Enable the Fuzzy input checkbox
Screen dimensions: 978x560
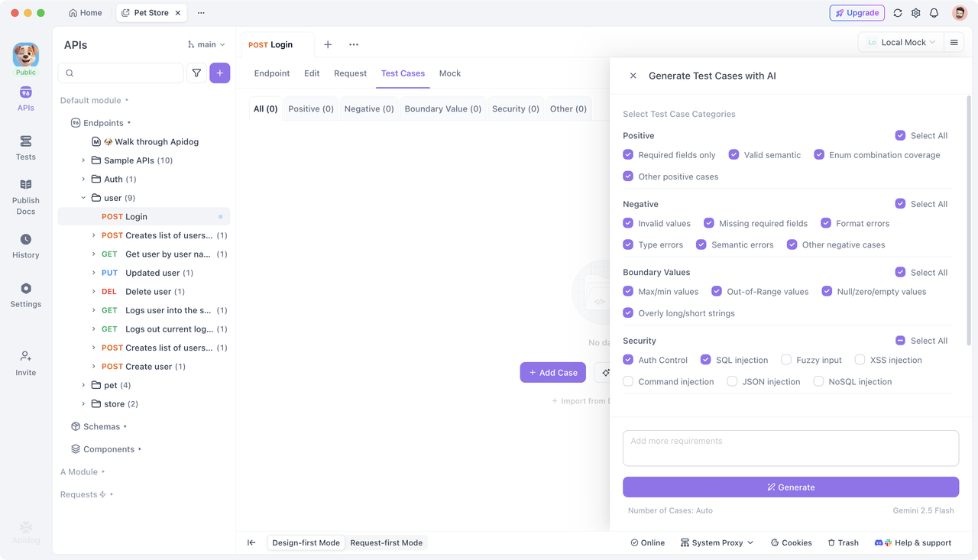pos(785,359)
